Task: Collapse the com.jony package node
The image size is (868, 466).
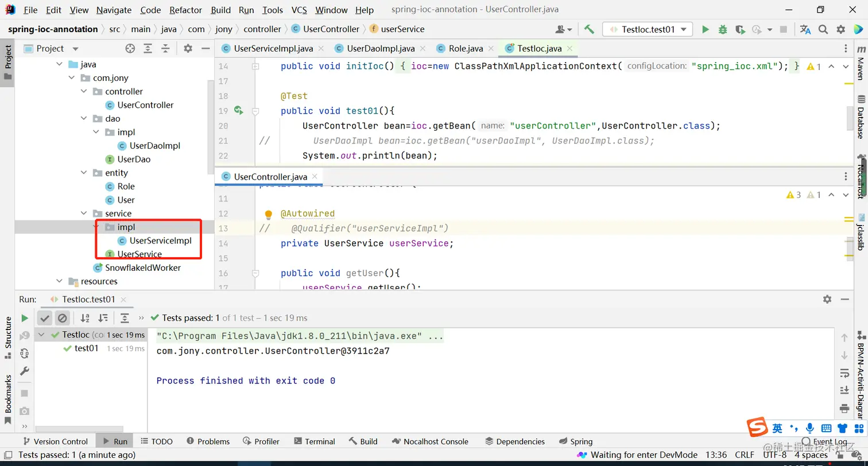Action: click(x=72, y=78)
